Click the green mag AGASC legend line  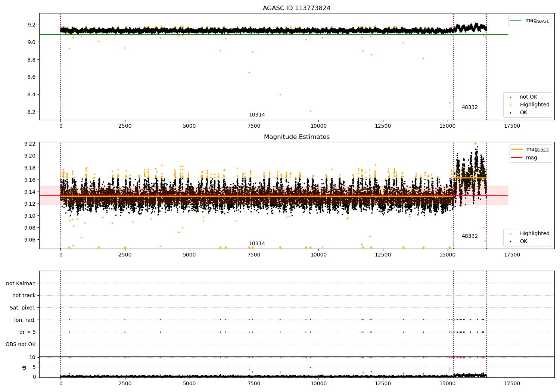pyautogui.click(x=516, y=21)
